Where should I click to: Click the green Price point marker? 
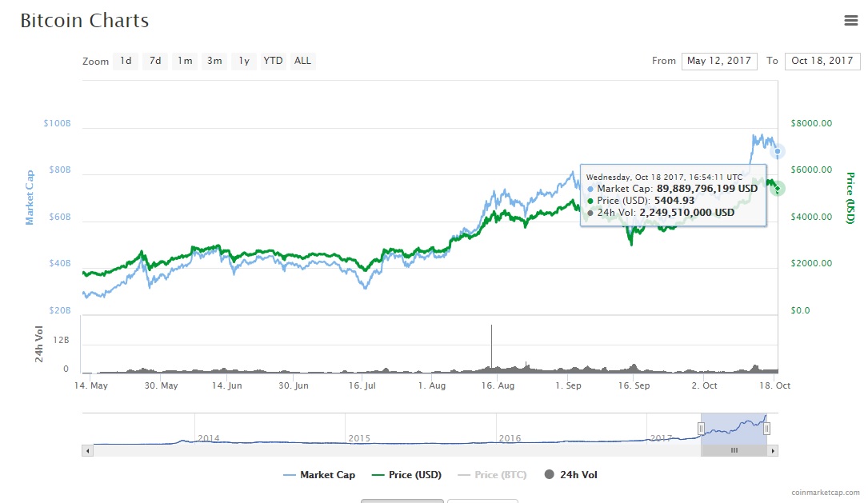coord(778,189)
